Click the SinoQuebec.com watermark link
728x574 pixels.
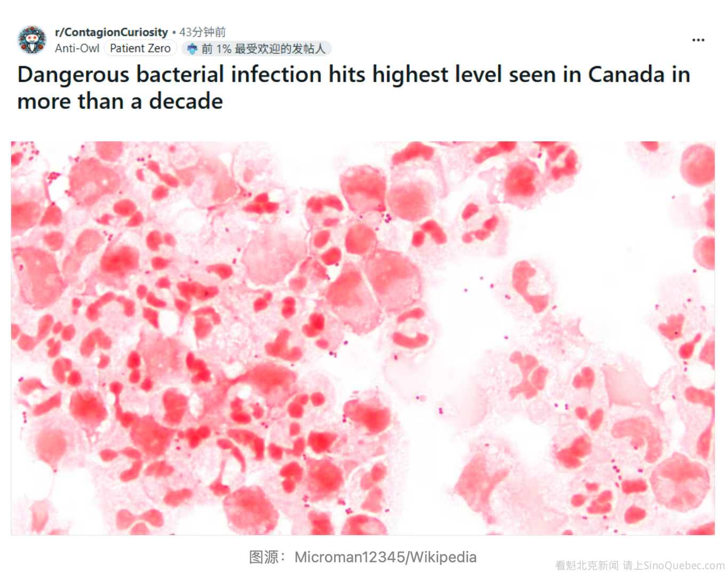pyautogui.click(x=684, y=565)
